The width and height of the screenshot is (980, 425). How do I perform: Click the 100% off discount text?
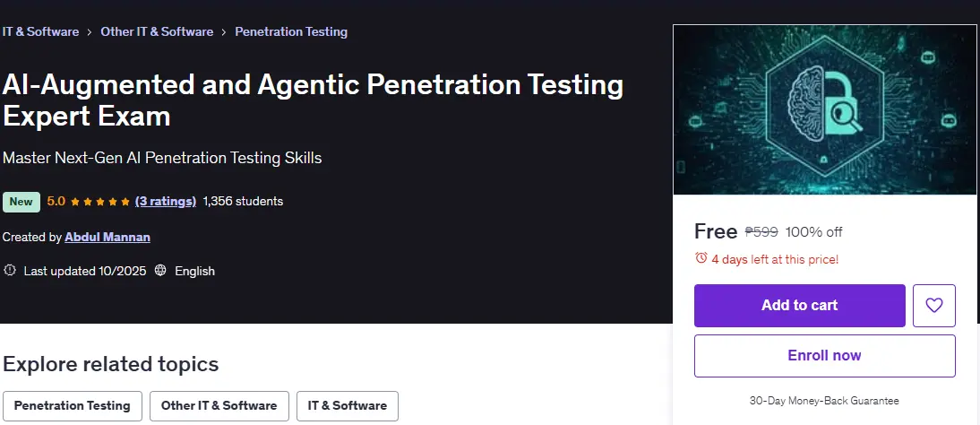click(813, 232)
